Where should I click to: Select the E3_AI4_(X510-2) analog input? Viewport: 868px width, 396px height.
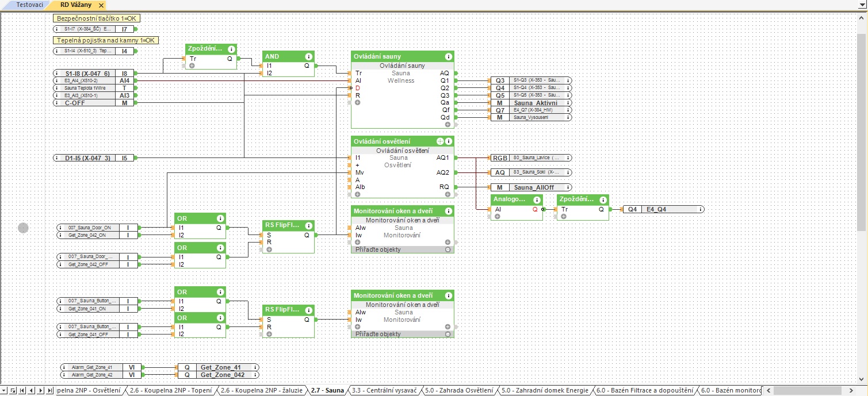tap(94, 80)
